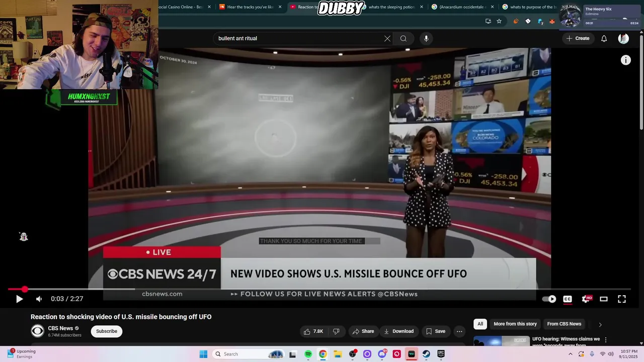Open the video info card icon
The height and width of the screenshot is (362, 644).
(626, 60)
